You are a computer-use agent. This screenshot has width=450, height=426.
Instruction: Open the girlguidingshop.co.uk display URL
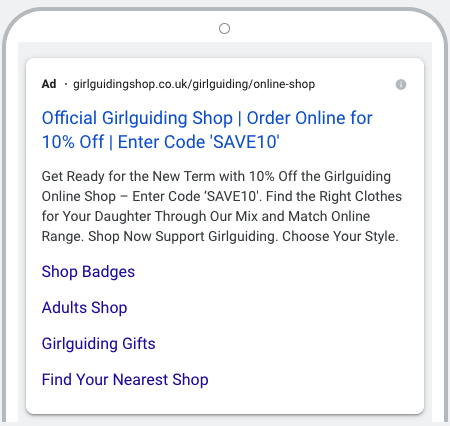coord(194,84)
